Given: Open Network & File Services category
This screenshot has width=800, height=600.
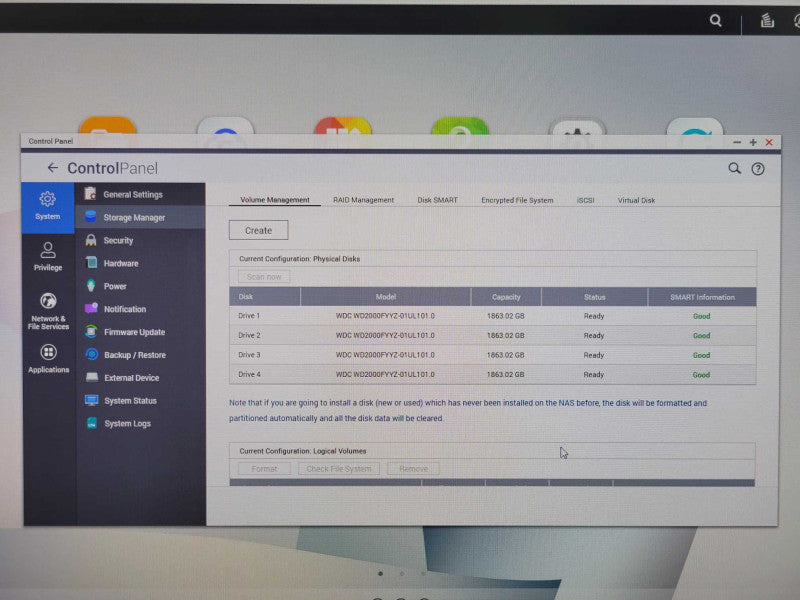Looking at the screenshot, I should (48, 311).
